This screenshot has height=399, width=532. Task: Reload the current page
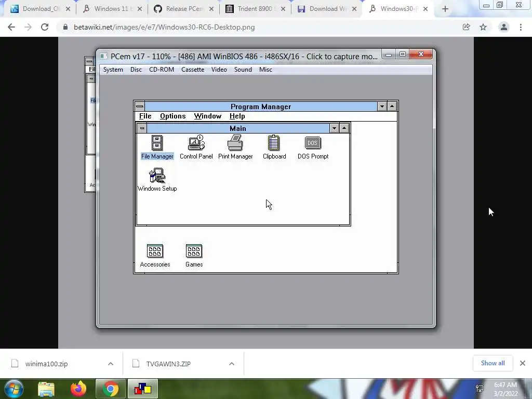[x=45, y=27]
